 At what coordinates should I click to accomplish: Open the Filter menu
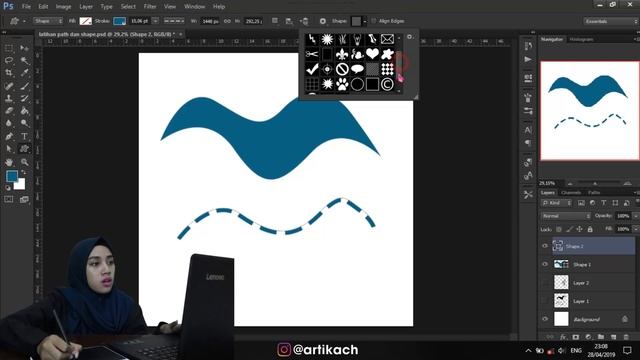click(x=150, y=7)
